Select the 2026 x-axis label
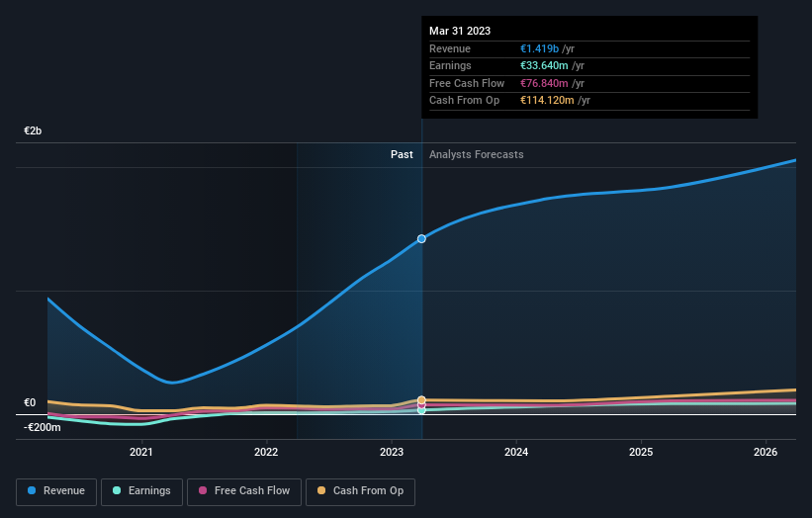This screenshot has height=518, width=812. point(766,452)
